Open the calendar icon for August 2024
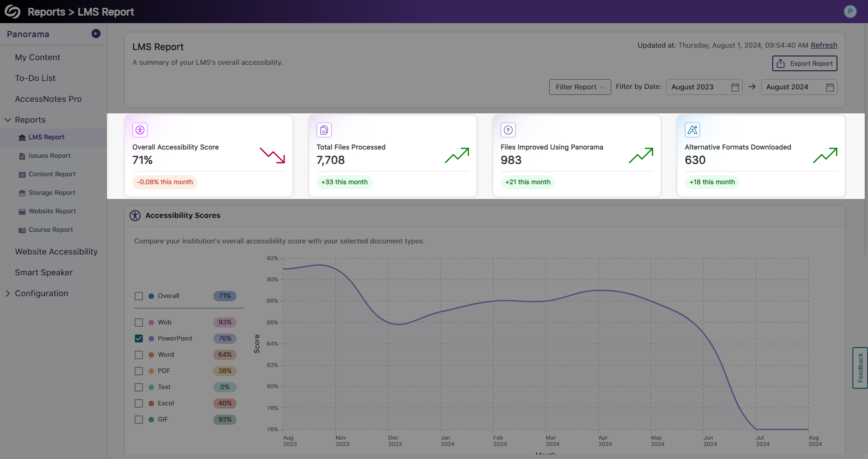This screenshot has height=459, width=868. click(x=830, y=87)
